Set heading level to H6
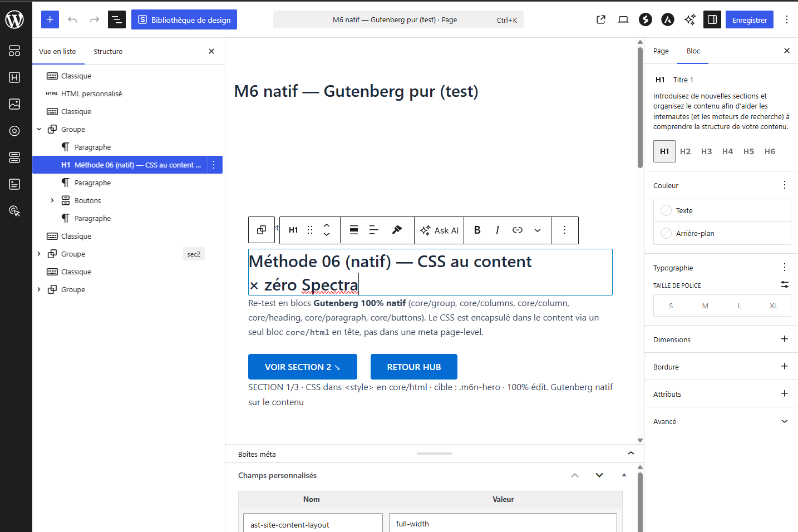The width and height of the screenshot is (798, 532). [x=770, y=151]
